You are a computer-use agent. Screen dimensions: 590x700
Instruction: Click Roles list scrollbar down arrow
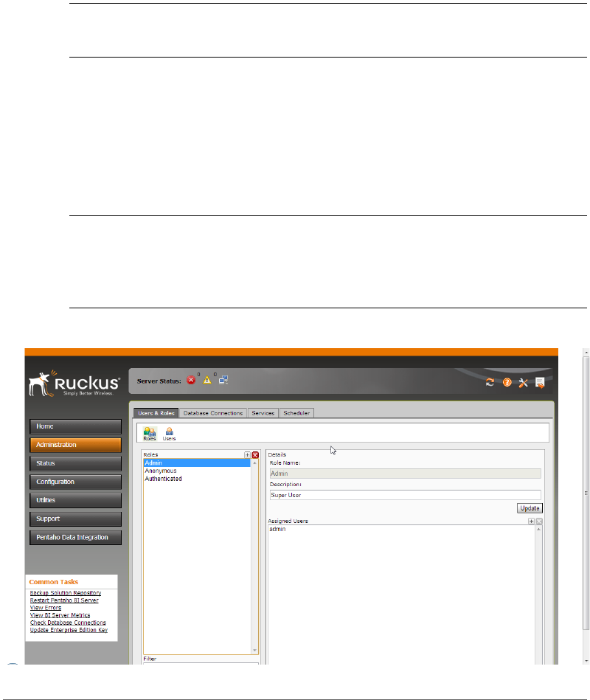click(x=255, y=651)
